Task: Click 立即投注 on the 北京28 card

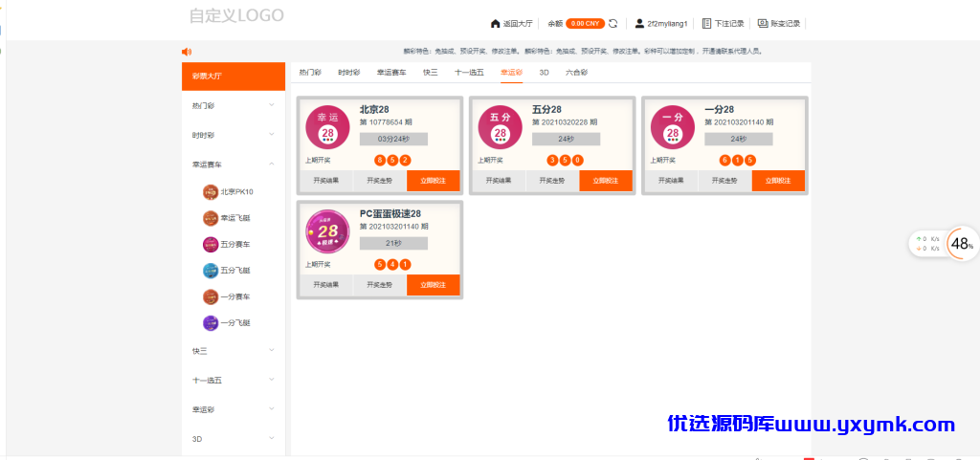Action: point(434,181)
